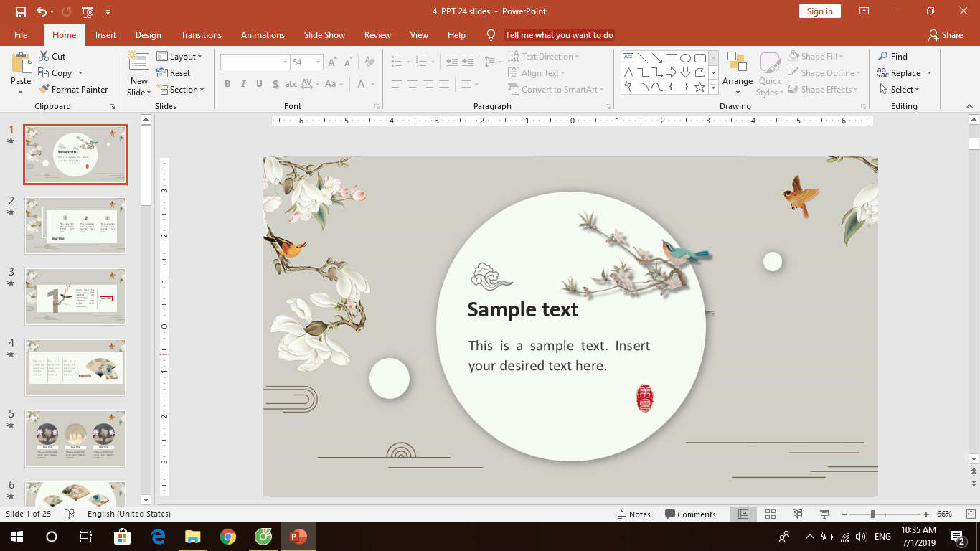Click the zoom in plus button
The image size is (980, 551).
(926, 514)
